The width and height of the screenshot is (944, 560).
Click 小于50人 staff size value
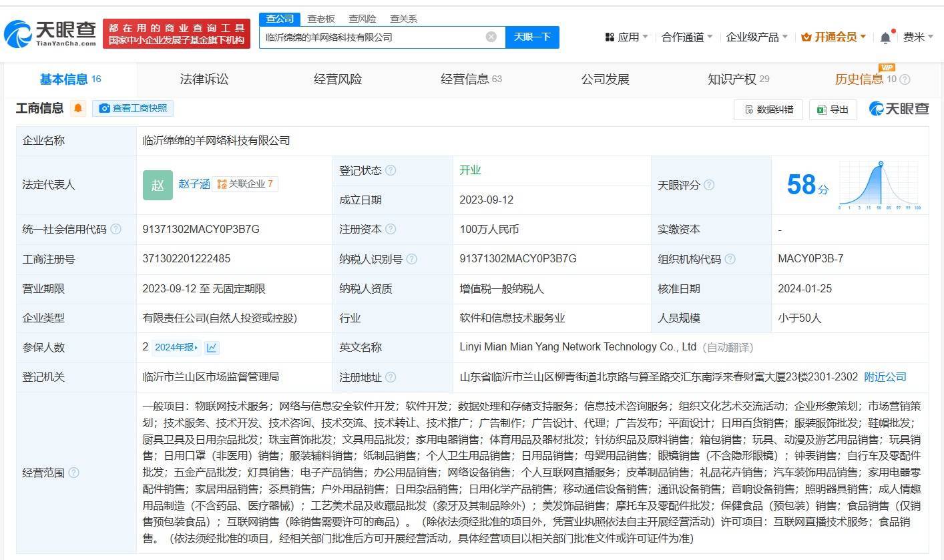799,318
